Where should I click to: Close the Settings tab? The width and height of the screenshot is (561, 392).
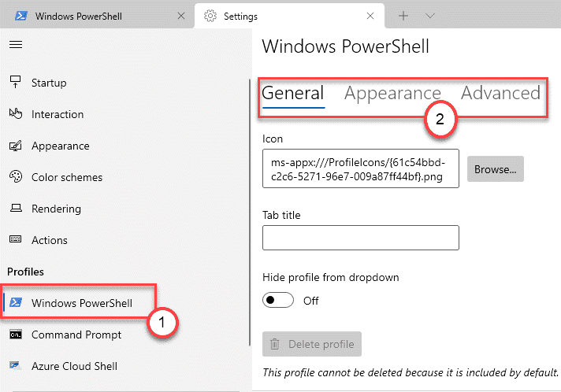(x=370, y=16)
